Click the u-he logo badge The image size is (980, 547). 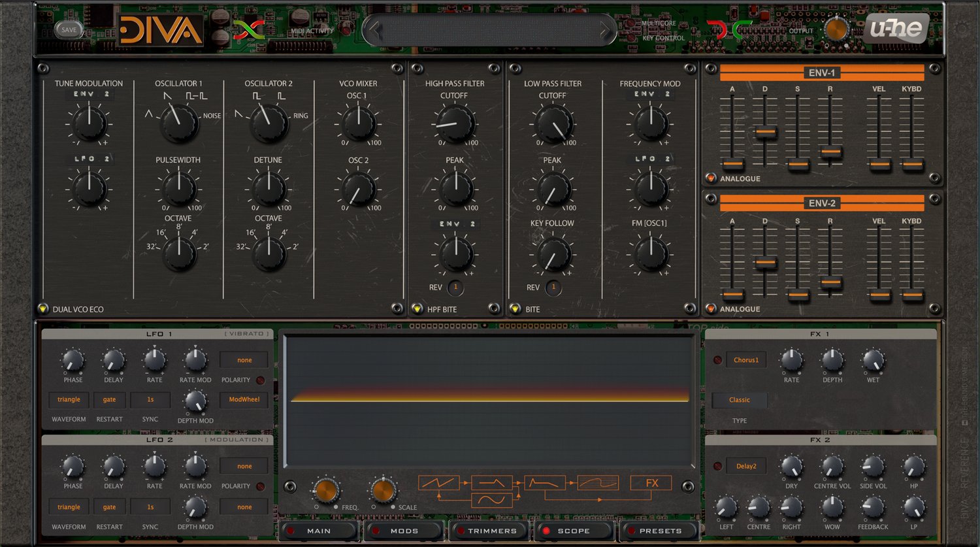point(896,28)
